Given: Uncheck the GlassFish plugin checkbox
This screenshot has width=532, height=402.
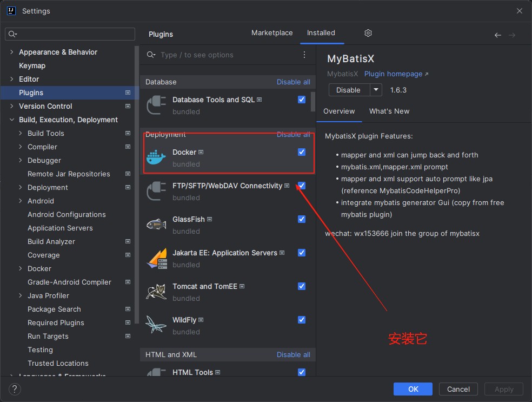Looking at the screenshot, I should (302, 219).
